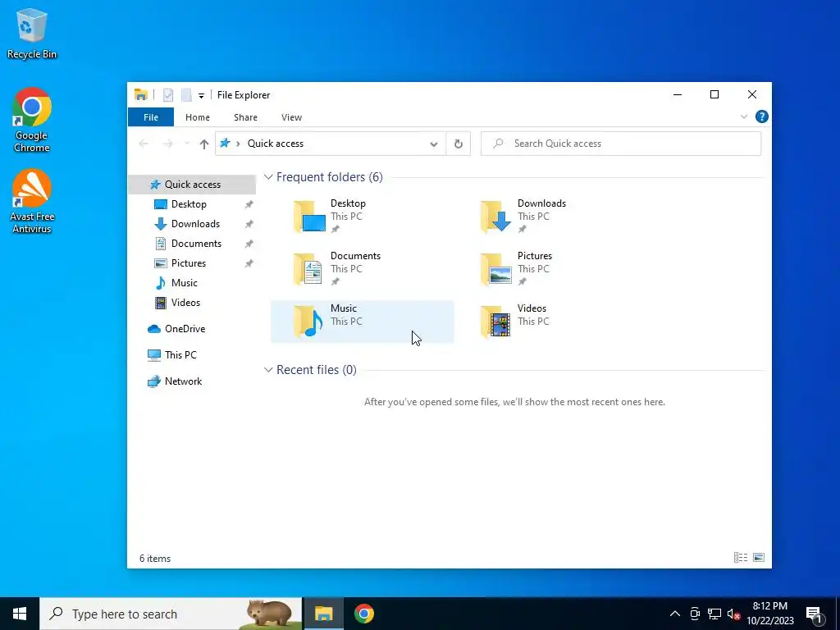Refresh Quick access with the refresh button

tap(458, 144)
